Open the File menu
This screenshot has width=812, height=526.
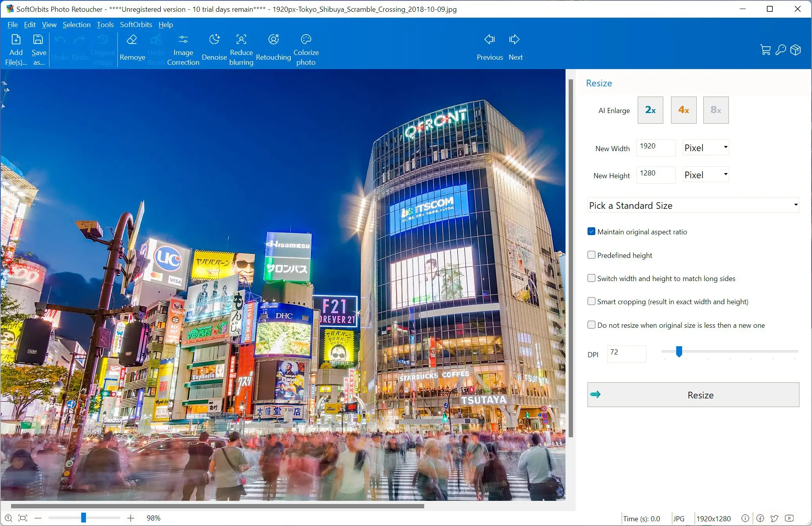(x=11, y=24)
